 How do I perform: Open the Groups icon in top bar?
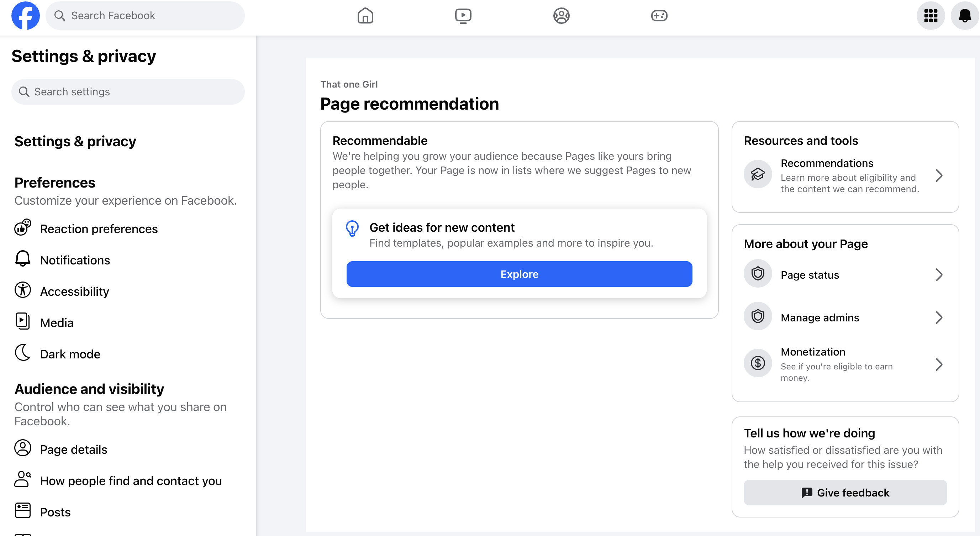click(561, 16)
